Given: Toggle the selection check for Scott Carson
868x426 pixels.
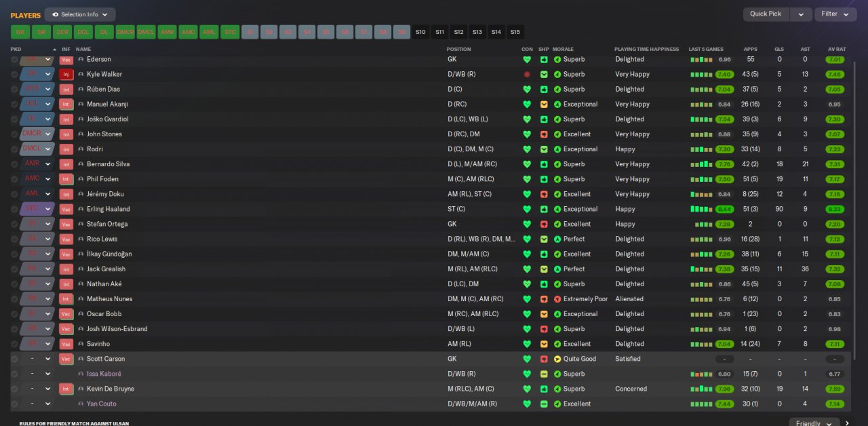Looking at the screenshot, I should coord(14,359).
